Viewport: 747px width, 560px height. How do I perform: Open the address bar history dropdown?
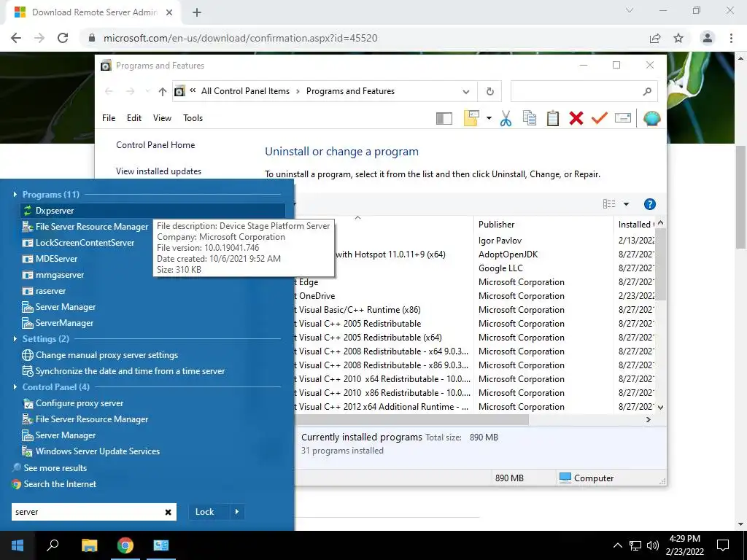(x=466, y=91)
